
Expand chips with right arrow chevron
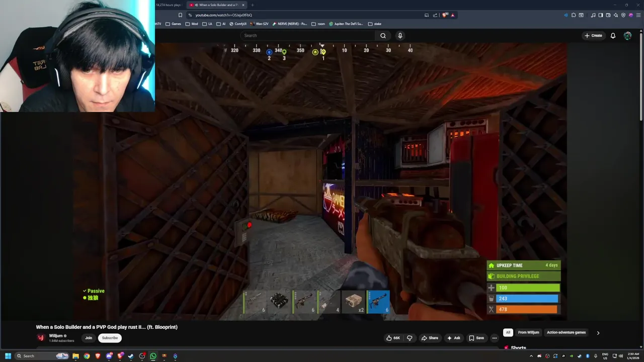598,332
